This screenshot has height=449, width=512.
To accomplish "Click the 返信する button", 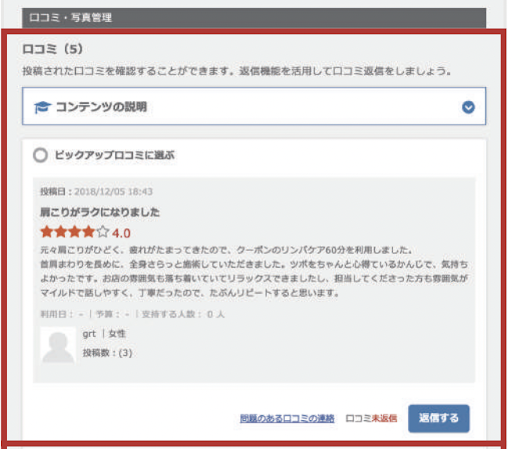I will (x=439, y=418).
